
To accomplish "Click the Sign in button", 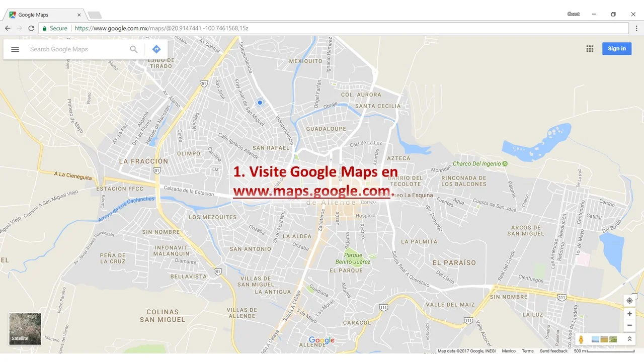I will [617, 49].
